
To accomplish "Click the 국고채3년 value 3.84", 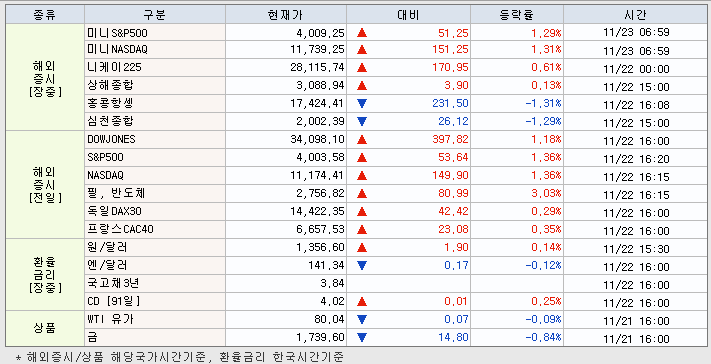I will click(332, 283).
